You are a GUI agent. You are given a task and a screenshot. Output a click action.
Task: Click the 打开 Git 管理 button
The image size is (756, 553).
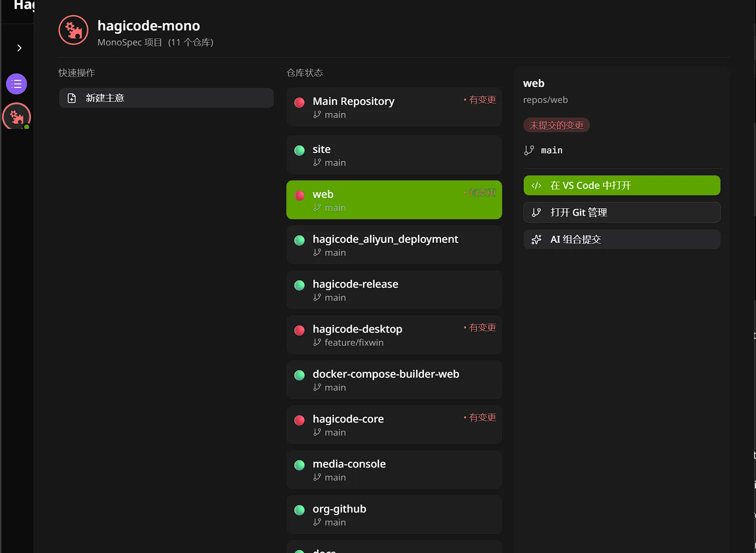pos(622,213)
